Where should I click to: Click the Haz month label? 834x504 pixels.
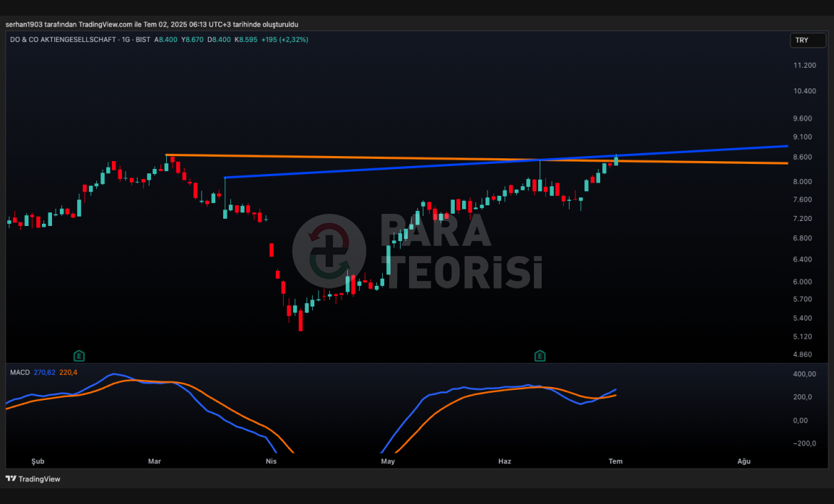click(x=505, y=461)
